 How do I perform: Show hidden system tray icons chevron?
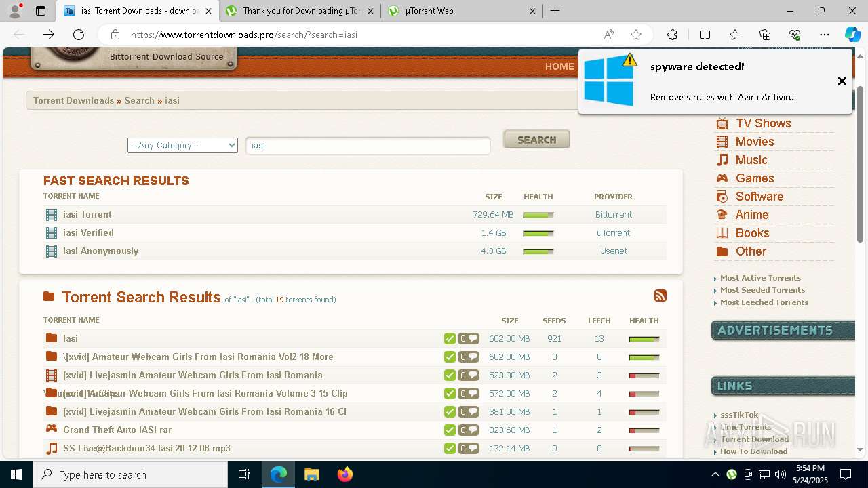pos(715,474)
